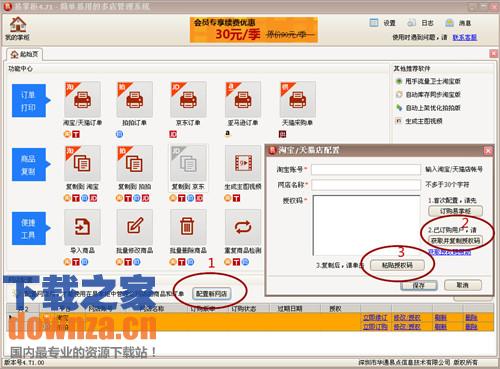Viewport: 500px width, 369px height.
Task: Click the 订购易掌柜 button
Action: point(455,211)
